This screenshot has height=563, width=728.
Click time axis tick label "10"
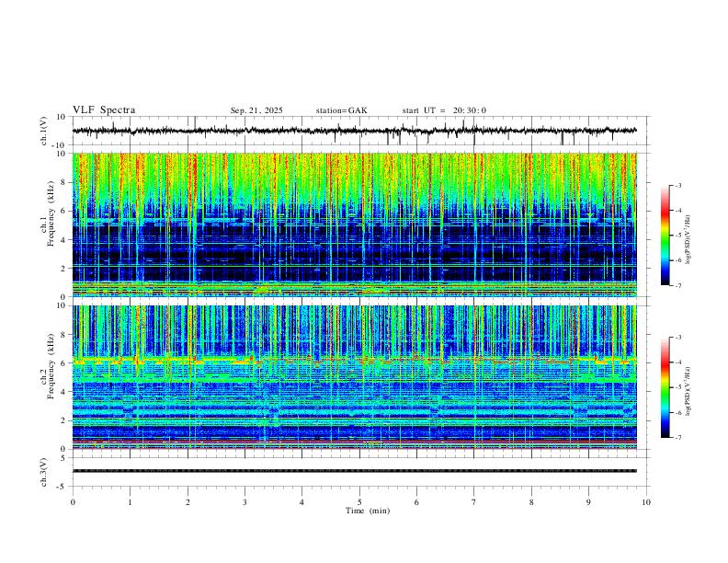tap(646, 502)
